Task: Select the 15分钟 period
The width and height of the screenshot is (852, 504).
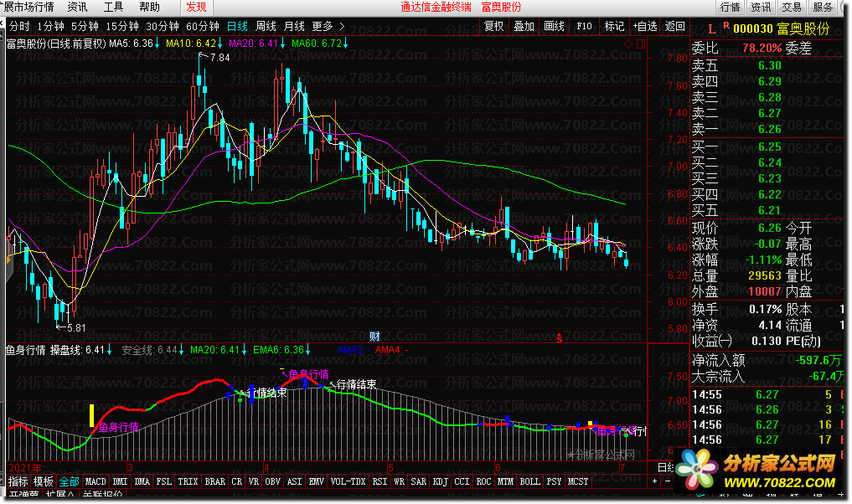Action: 122,26
